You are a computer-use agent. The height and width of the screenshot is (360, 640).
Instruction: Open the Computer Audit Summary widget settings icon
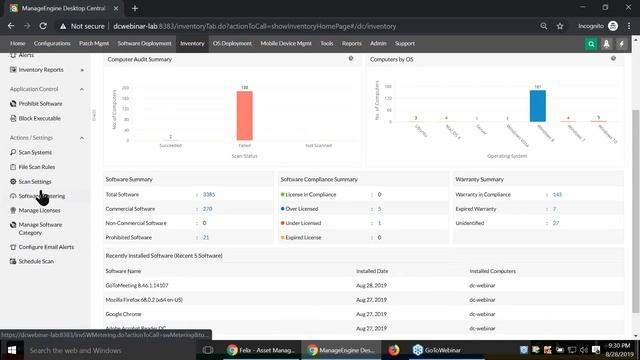[x=351, y=59]
